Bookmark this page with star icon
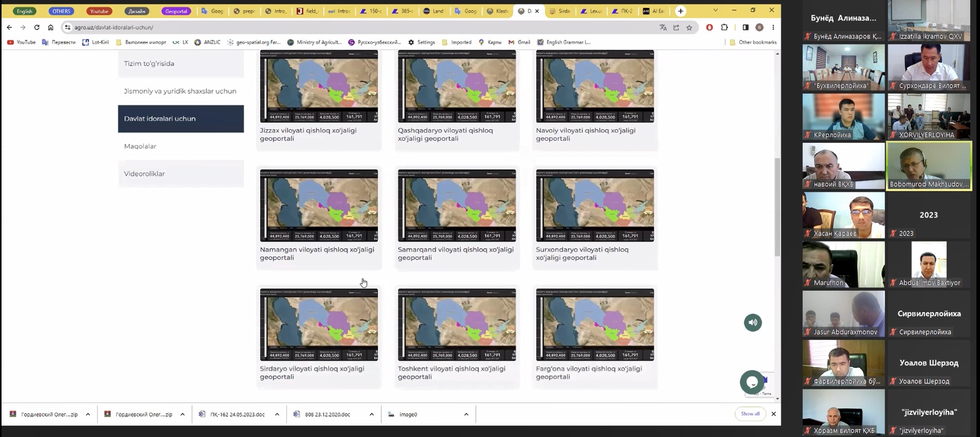This screenshot has width=980, height=437. [x=689, y=28]
